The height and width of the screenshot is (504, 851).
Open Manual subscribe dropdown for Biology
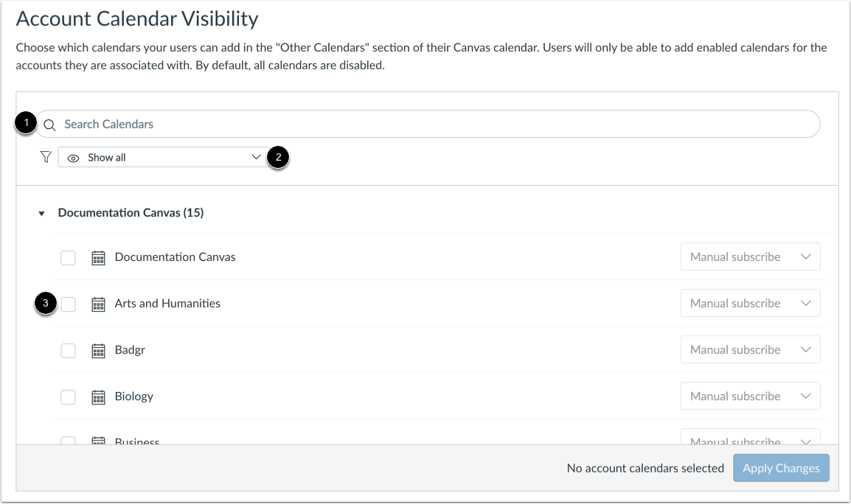pos(750,396)
